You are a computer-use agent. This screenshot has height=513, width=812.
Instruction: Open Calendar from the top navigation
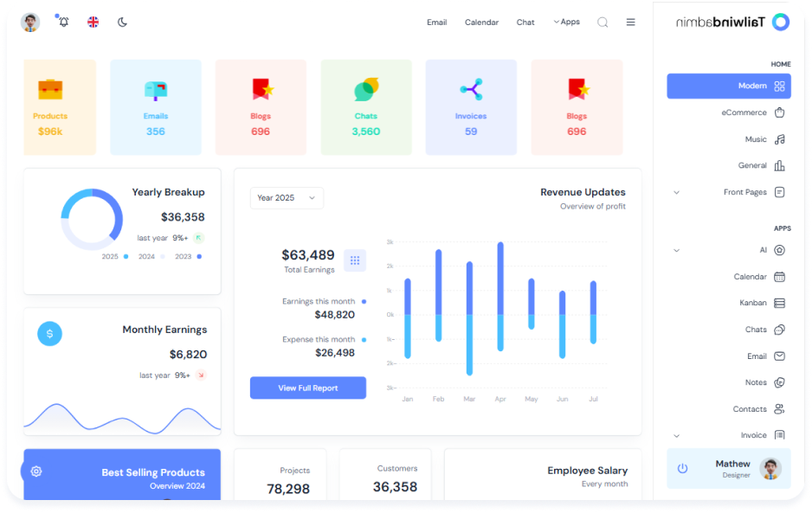coord(481,22)
